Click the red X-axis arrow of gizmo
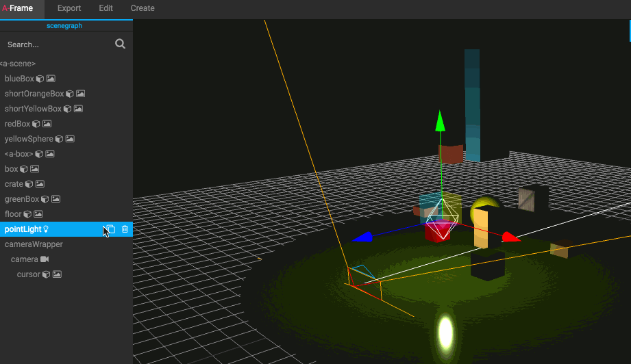631x364 pixels. pyautogui.click(x=511, y=237)
